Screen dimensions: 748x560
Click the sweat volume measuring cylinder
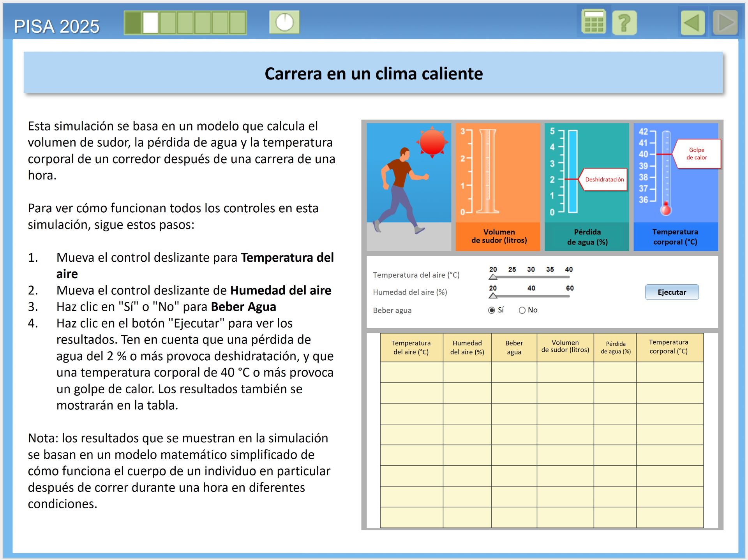487,171
